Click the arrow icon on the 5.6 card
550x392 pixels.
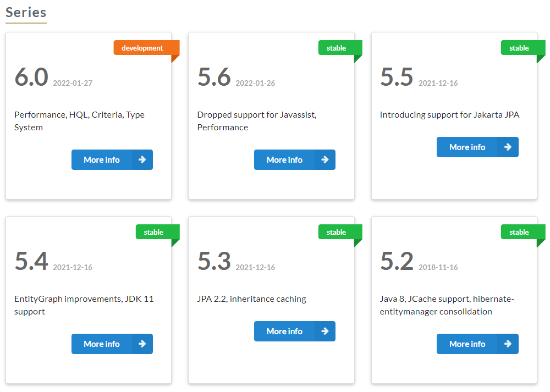pos(325,159)
